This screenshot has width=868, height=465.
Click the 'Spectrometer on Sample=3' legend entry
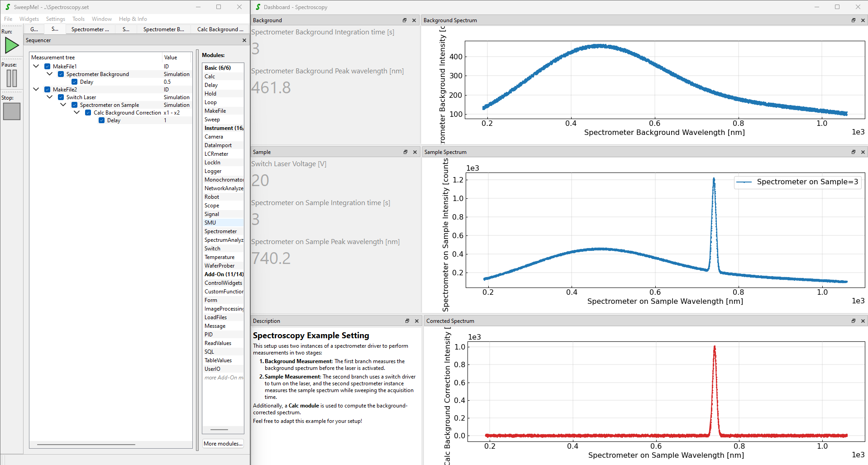[x=797, y=182]
